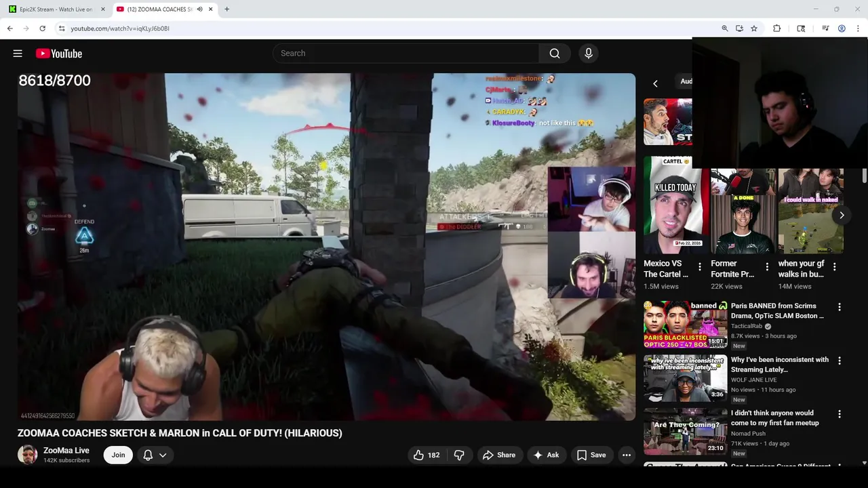The width and height of the screenshot is (868, 488).
Task: Open 'Why I've been inconsistent with Streaming' video
Action: [x=780, y=365]
